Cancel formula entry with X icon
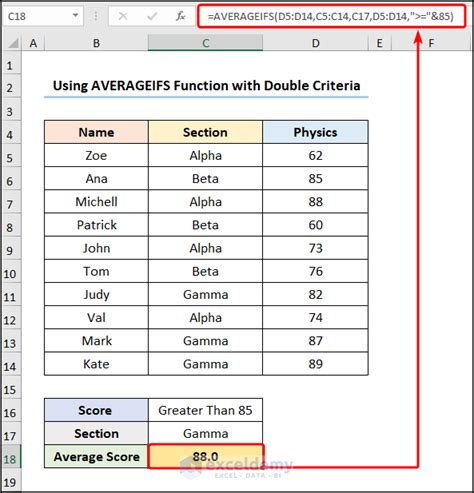The image size is (474, 493). tap(123, 16)
